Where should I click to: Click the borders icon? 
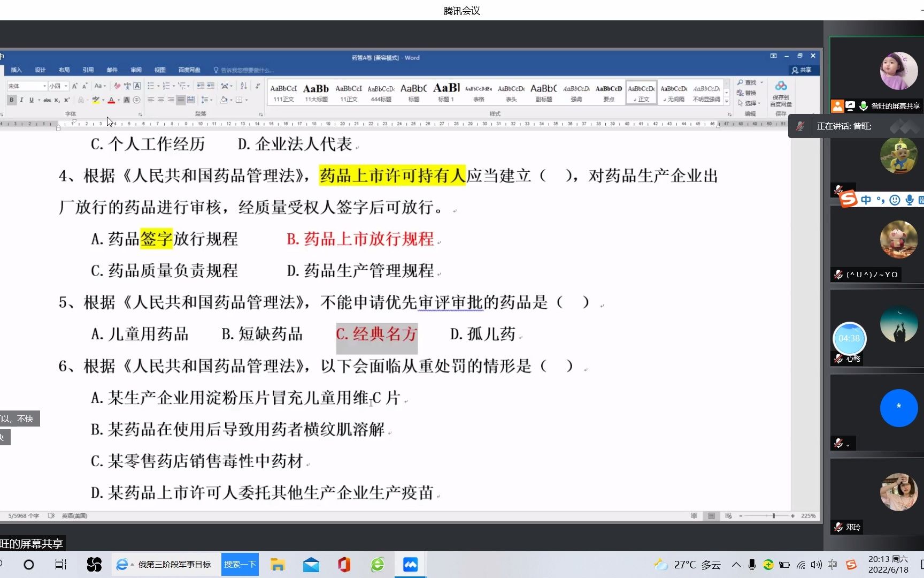tap(239, 100)
